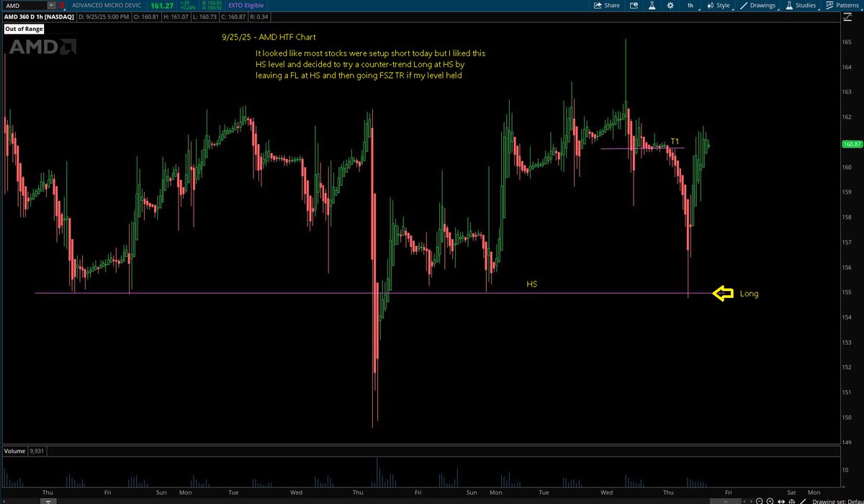Screen dimensions: 864x504
Task: Click the Out of Range label
Action: coord(24,29)
